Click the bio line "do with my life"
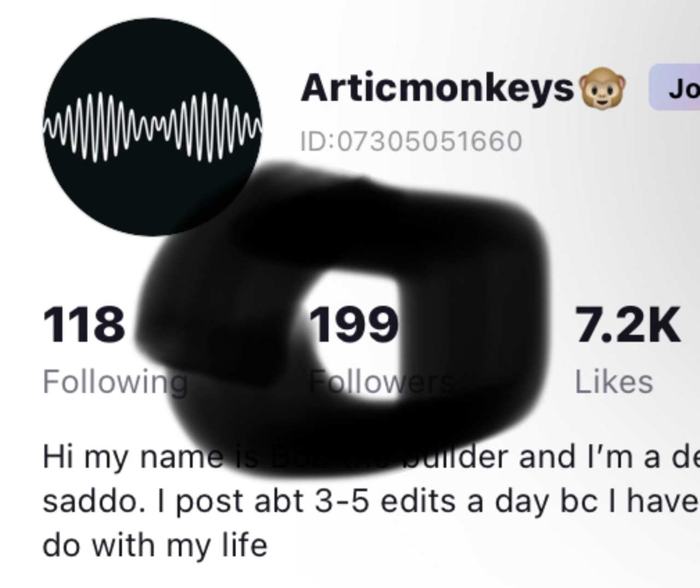 (155, 545)
